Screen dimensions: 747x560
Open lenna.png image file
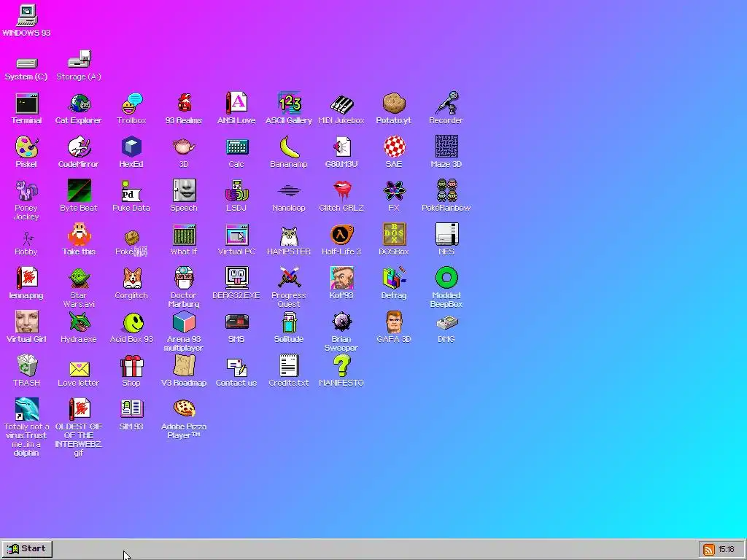click(27, 278)
